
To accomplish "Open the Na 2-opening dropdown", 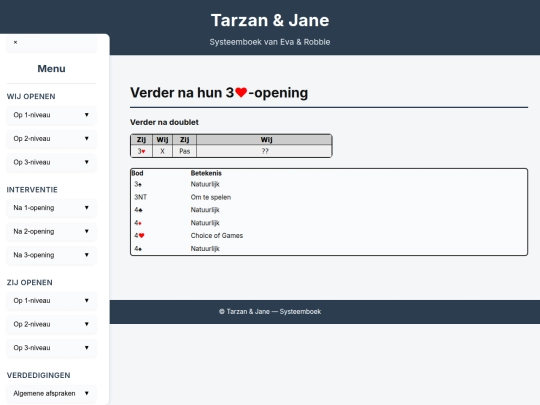I will pos(51,231).
